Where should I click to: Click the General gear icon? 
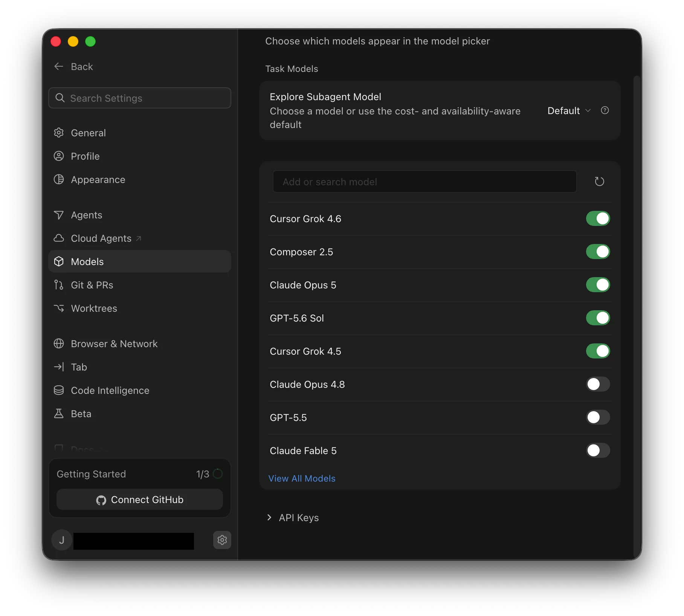tap(59, 133)
